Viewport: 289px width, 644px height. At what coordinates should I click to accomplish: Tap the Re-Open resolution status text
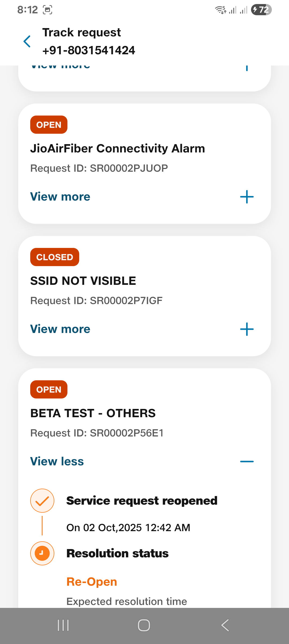point(92,582)
